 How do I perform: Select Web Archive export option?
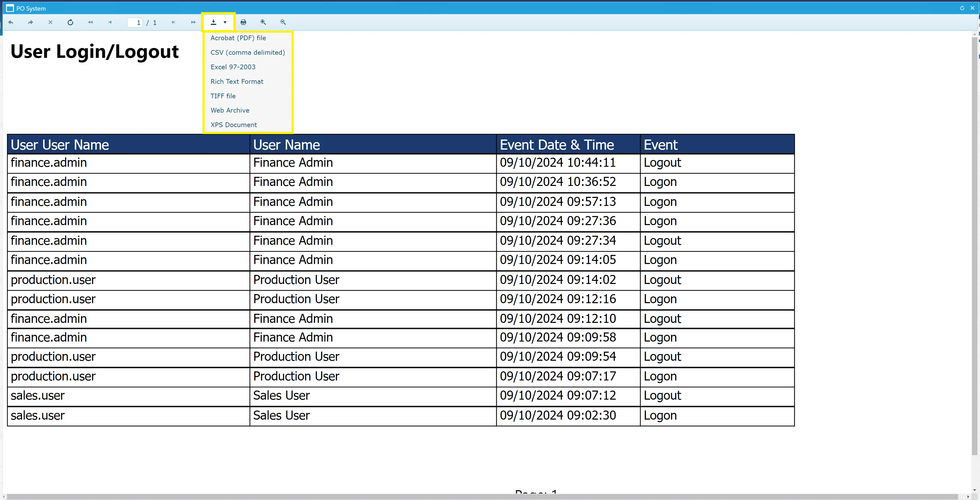coord(230,110)
